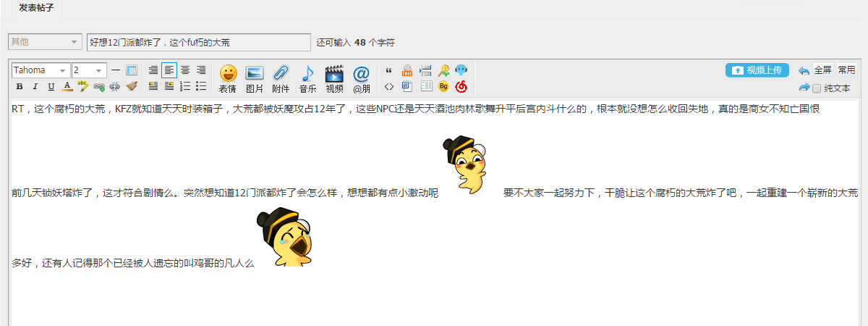Screen dimensions: 868x326
Task: Mention a friend via the @朋 icon
Action: point(361,78)
